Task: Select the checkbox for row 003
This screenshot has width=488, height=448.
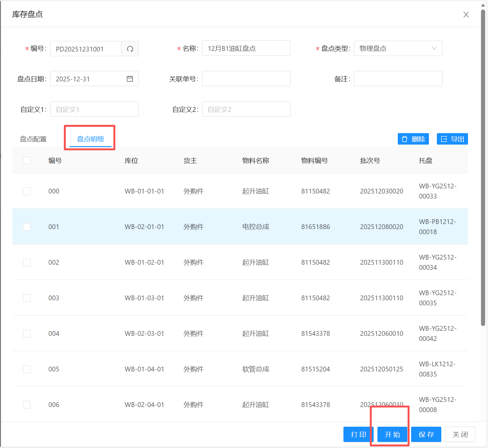Action: (x=27, y=298)
